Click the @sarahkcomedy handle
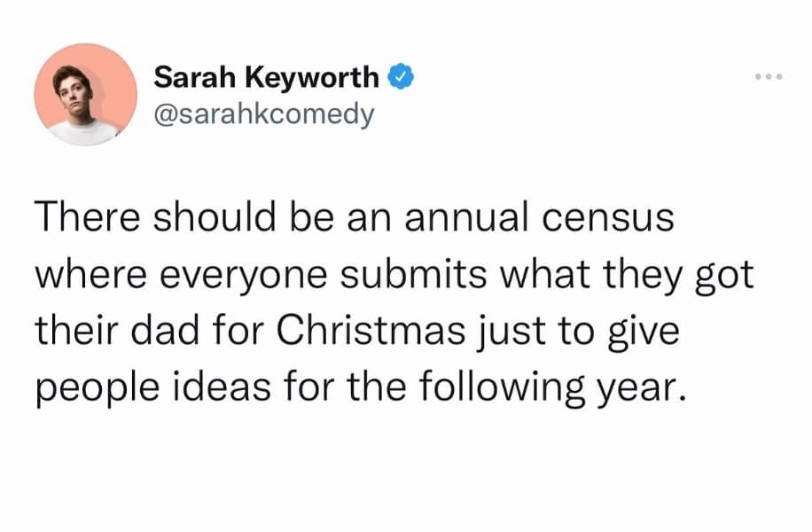This screenshot has width=812, height=532. click(x=264, y=114)
